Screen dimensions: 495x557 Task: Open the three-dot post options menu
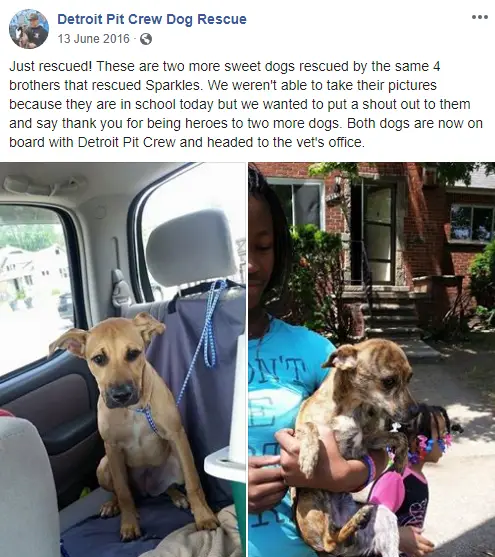pos(479,17)
